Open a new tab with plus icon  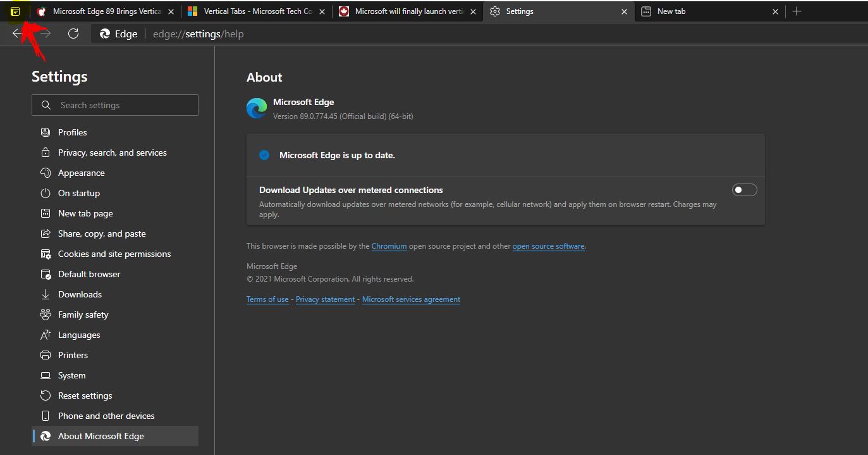[x=797, y=11]
